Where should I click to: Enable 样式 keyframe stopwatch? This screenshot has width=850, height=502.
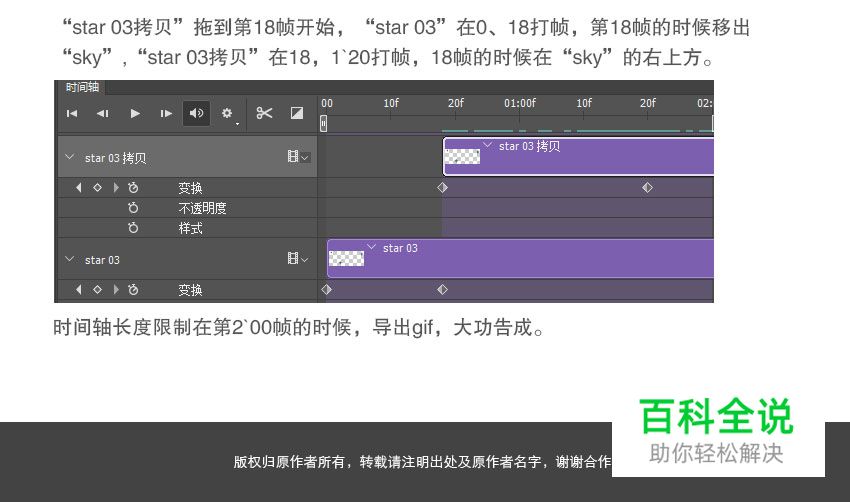coord(133,228)
